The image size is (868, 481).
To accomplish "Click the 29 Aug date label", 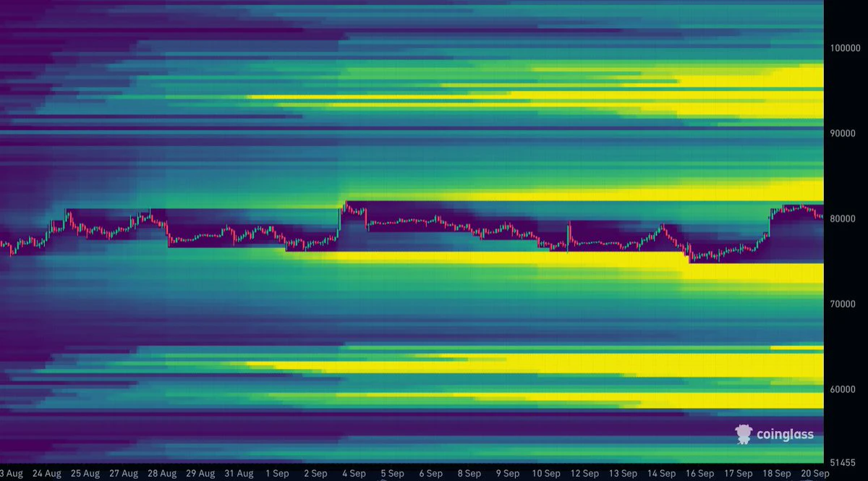I will point(200,474).
